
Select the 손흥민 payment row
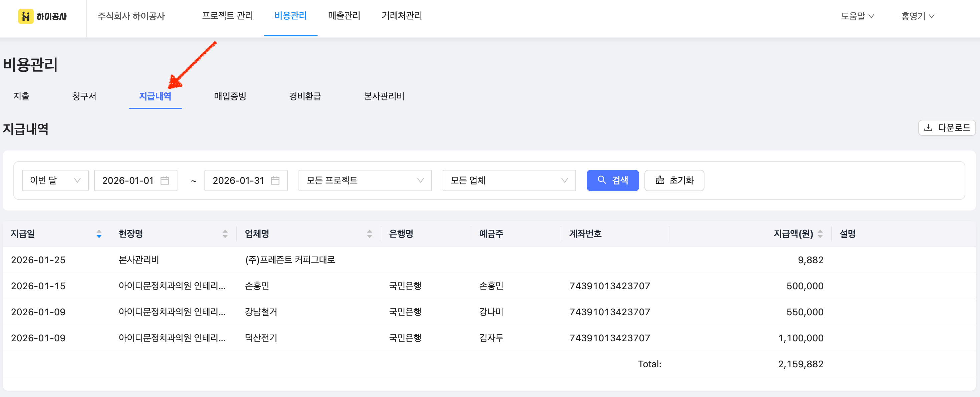click(x=489, y=286)
